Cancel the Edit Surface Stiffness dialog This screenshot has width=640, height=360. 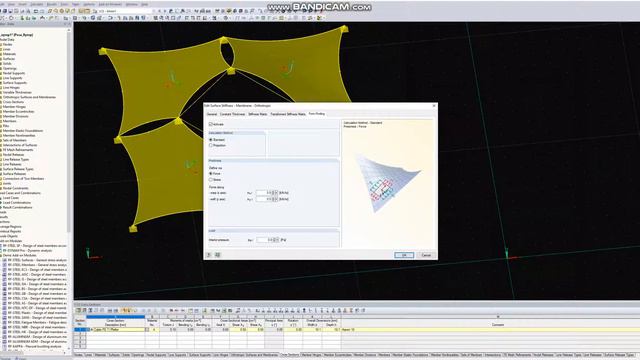[x=426, y=255]
